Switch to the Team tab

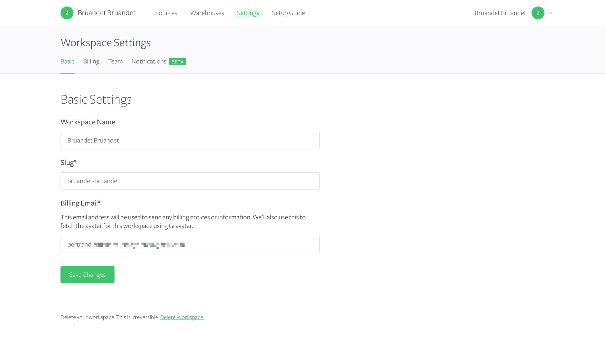pos(115,61)
